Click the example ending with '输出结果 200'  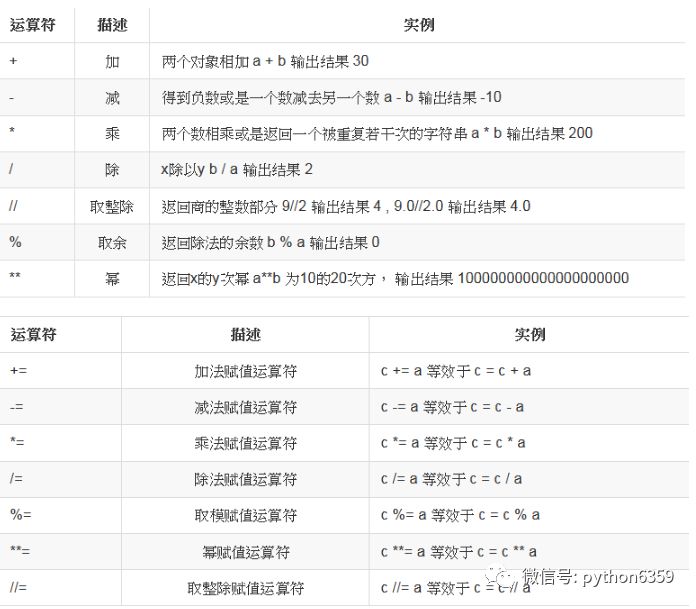377,133
